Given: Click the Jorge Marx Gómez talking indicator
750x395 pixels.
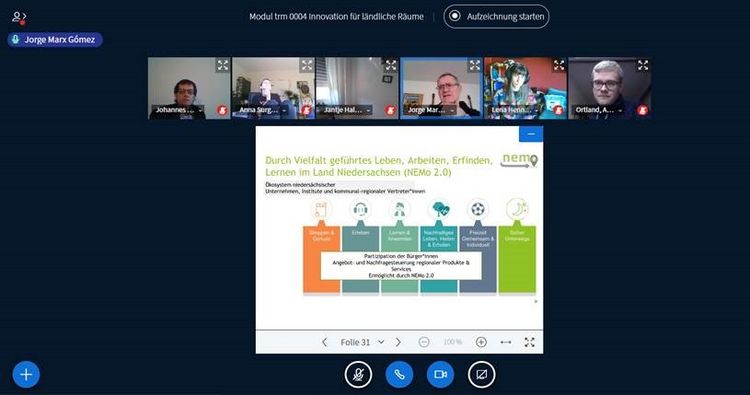Looking at the screenshot, I should coord(55,40).
